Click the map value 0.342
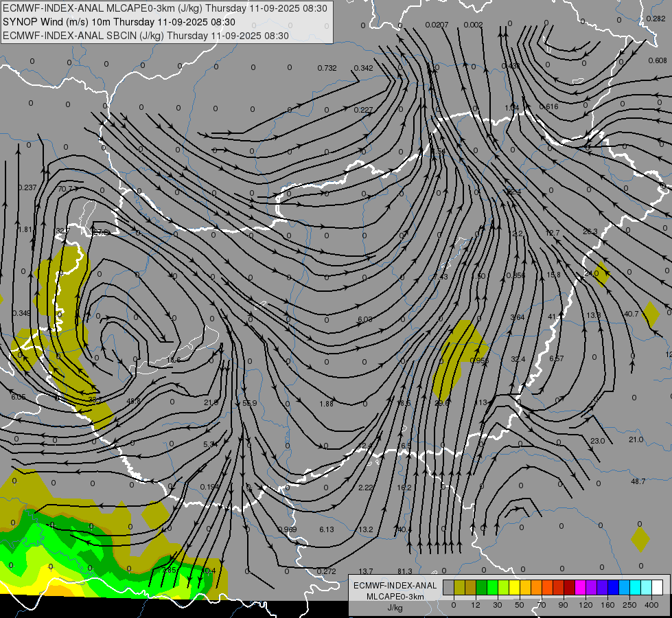672x618 pixels. 363,68
